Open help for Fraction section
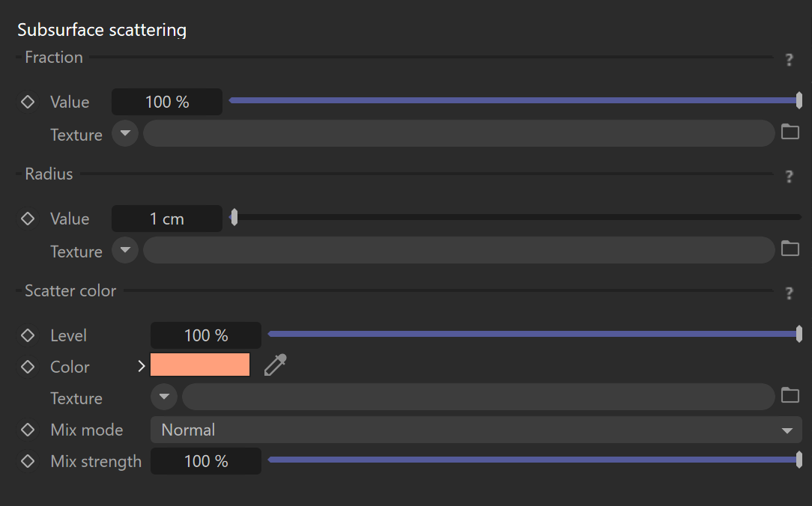The image size is (812, 506). click(x=789, y=59)
